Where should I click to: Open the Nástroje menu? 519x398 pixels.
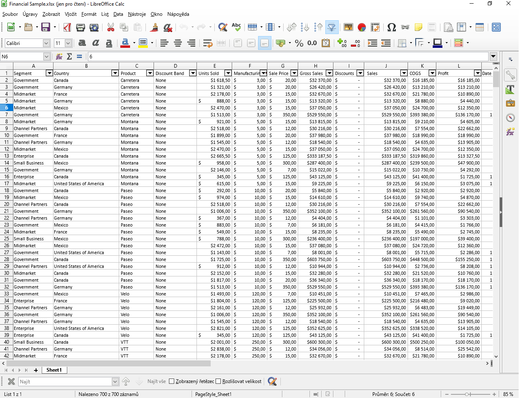tap(137, 14)
